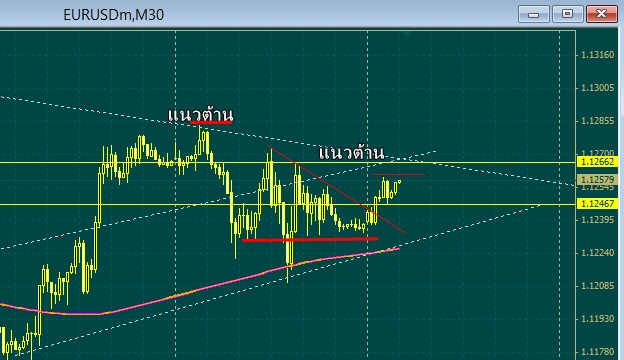This screenshot has width=624, height=360.
Task: Click the EURUSDm,M30 window title
Action: [x=113, y=15]
